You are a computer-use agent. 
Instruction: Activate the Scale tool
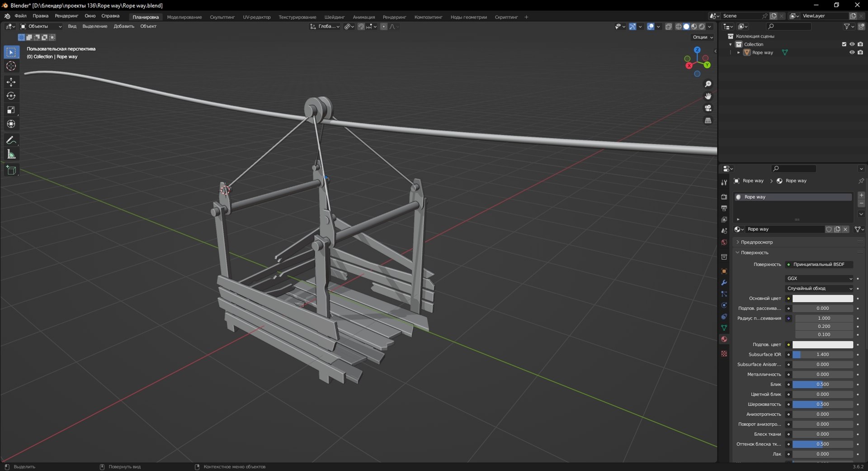11,110
